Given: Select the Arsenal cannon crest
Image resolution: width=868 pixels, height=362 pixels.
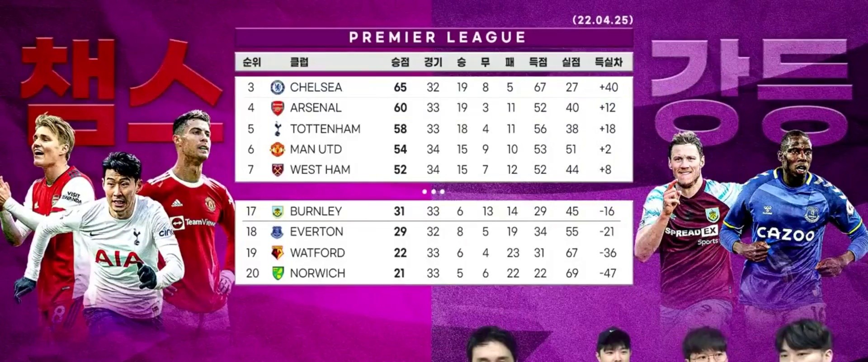Looking at the screenshot, I should 277,108.
